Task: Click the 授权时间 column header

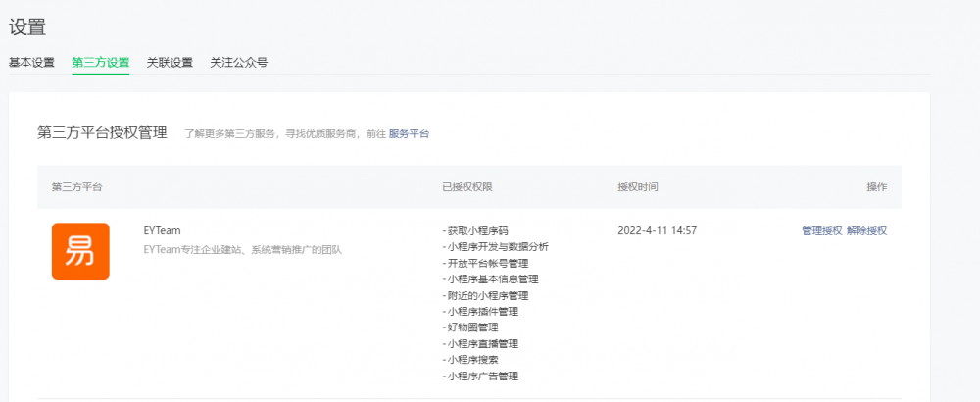Action: (x=638, y=187)
